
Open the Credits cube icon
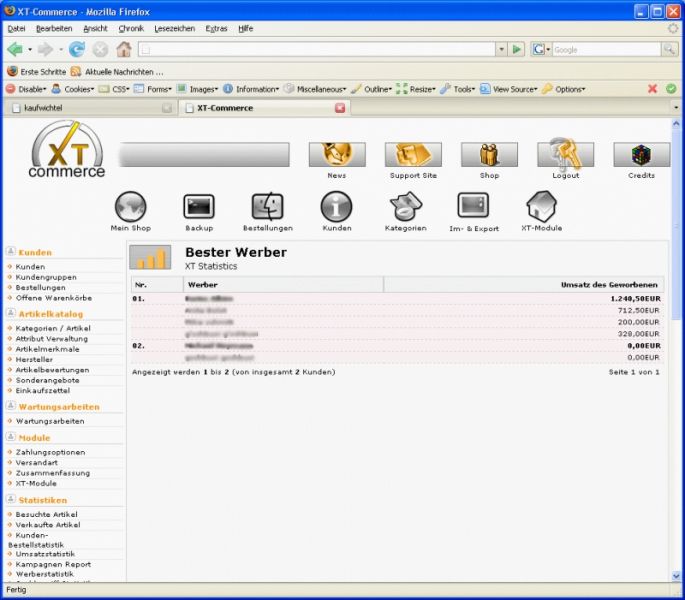tap(641, 154)
